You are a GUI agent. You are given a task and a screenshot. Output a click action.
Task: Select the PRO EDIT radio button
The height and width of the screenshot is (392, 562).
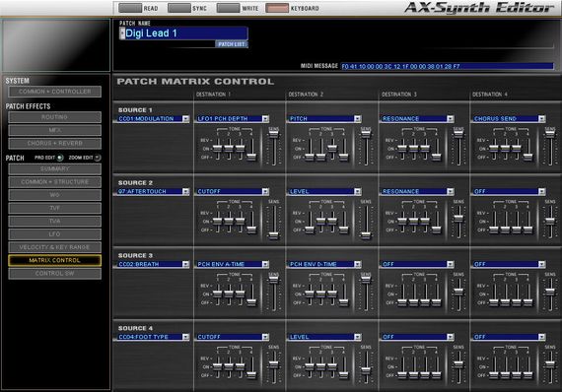point(60,158)
